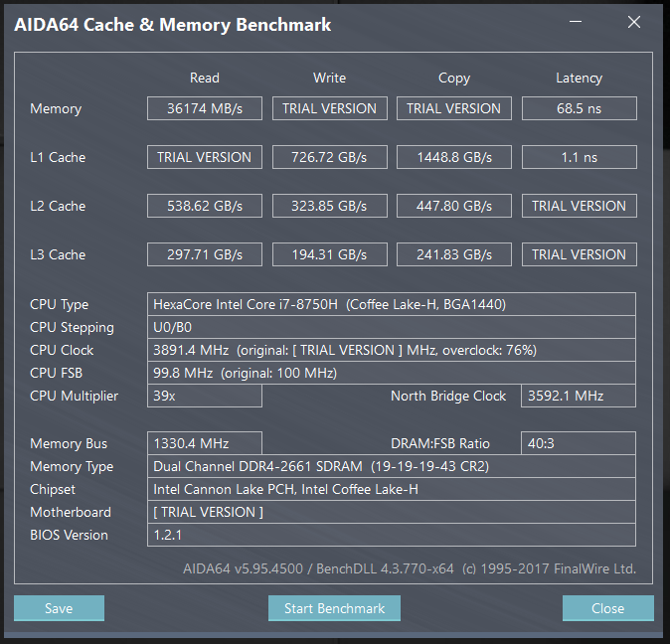Click the BIOS Version 1.2.1 field

tap(392, 535)
